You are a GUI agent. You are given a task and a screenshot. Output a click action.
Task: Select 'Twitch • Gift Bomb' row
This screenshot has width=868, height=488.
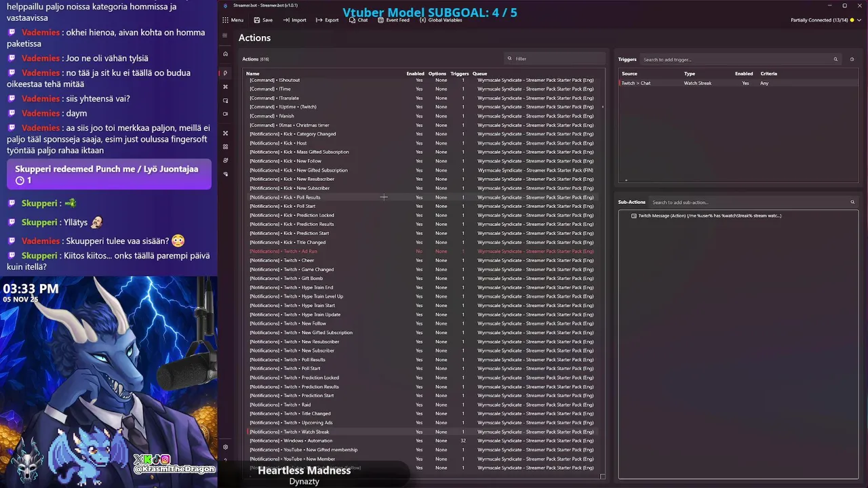422,278
